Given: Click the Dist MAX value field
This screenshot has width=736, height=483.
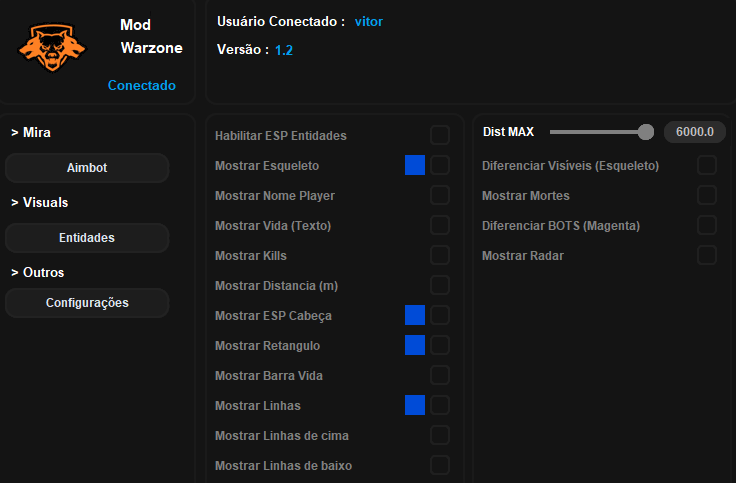Looking at the screenshot, I should pos(695,132).
